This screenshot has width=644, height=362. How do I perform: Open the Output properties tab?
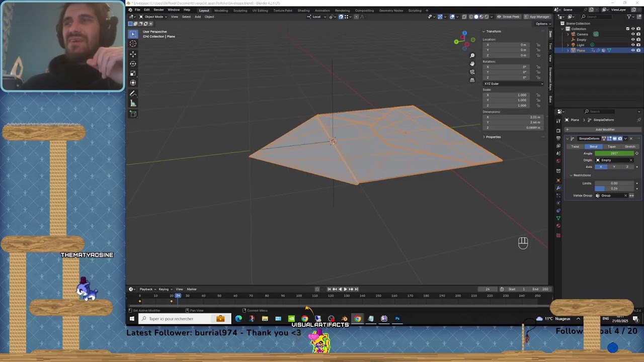click(558, 138)
